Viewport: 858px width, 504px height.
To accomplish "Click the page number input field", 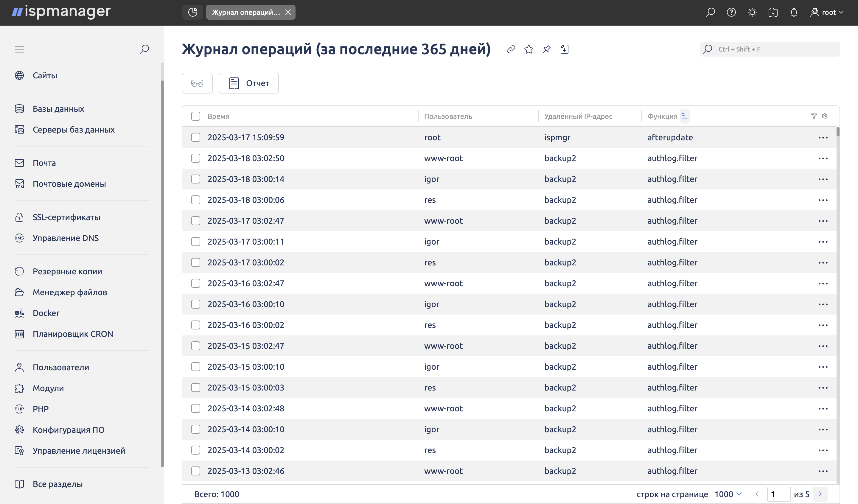I will [778, 494].
